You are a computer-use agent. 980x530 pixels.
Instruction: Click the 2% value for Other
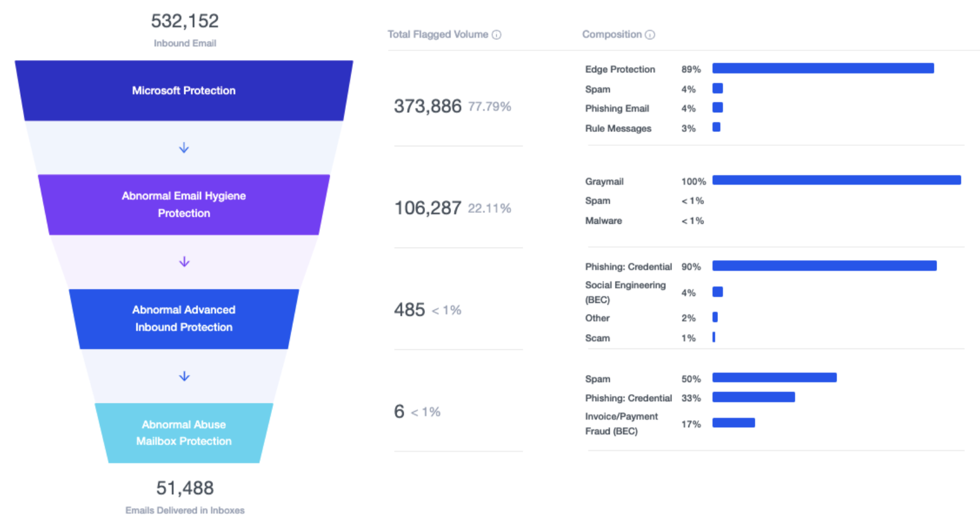(688, 318)
